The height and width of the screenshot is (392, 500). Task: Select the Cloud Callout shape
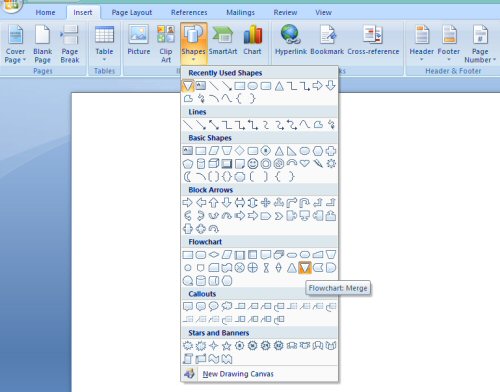click(x=227, y=306)
